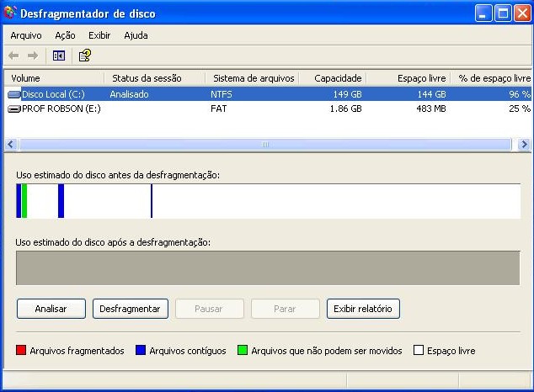Open the Ajuda menu
This screenshot has height=392, width=534.
click(136, 35)
